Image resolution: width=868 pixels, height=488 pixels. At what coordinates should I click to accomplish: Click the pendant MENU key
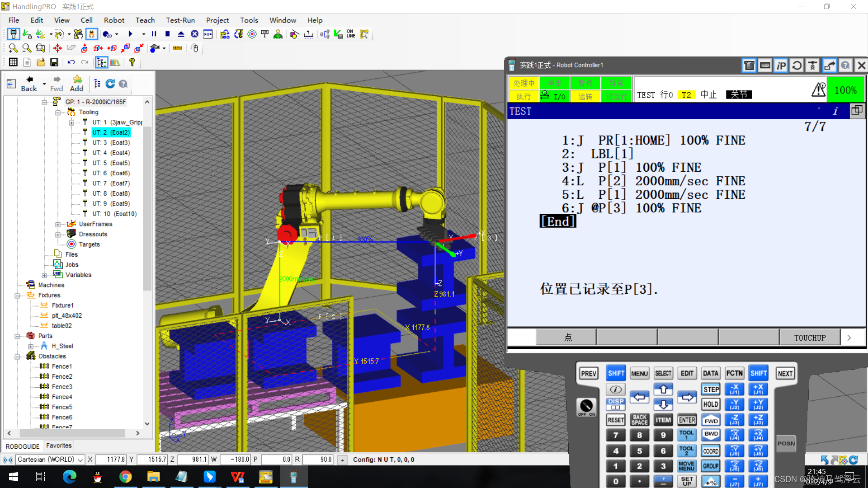pos(639,374)
